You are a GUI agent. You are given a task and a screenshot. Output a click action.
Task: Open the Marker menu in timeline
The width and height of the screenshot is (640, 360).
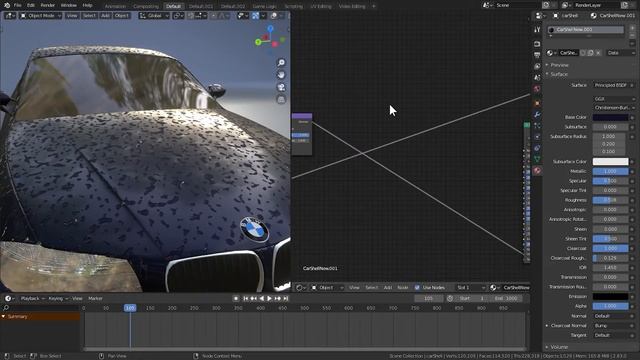(95, 298)
